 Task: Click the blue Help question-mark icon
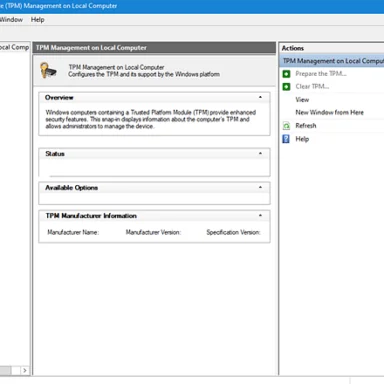point(286,139)
